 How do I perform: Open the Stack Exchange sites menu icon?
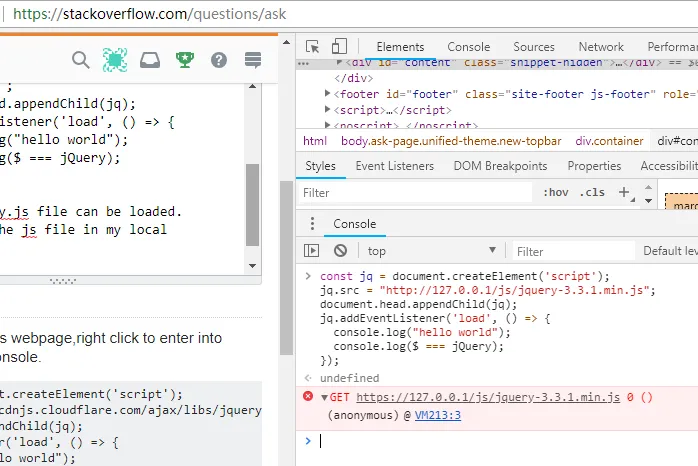pyautogui.click(x=253, y=60)
